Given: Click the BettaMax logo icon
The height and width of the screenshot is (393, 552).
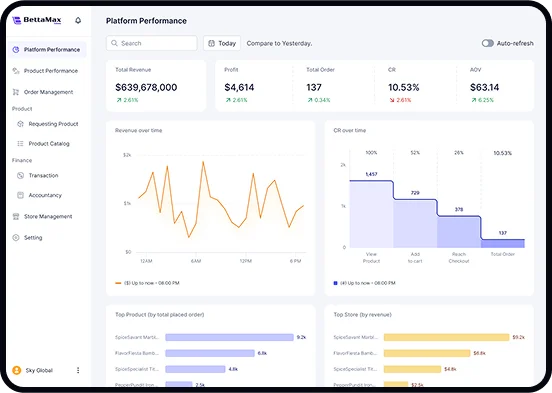Looking at the screenshot, I should (17, 20).
